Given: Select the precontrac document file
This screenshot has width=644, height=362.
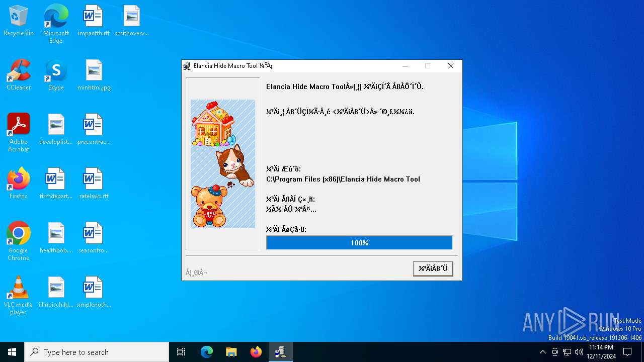Looking at the screenshot, I should [x=94, y=130].
